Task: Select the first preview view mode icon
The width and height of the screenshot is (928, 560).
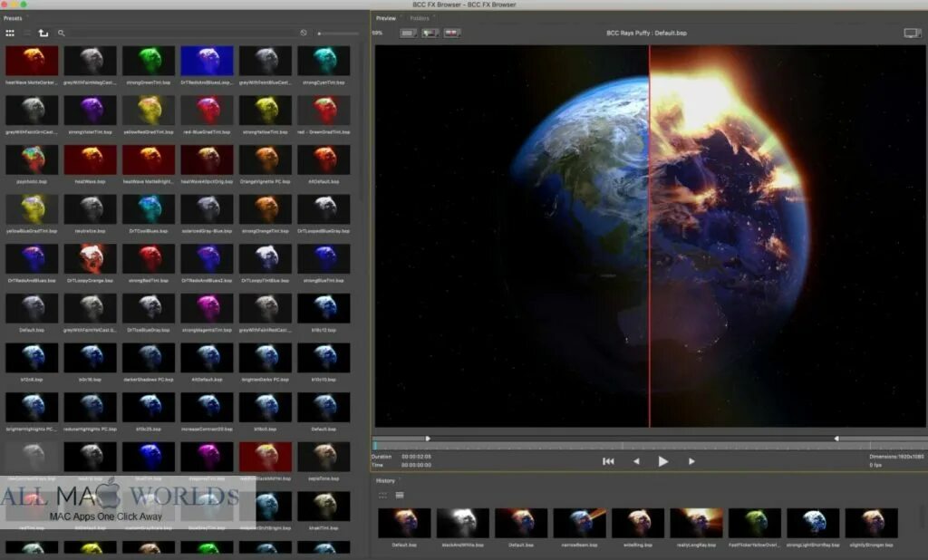Action: (x=409, y=34)
